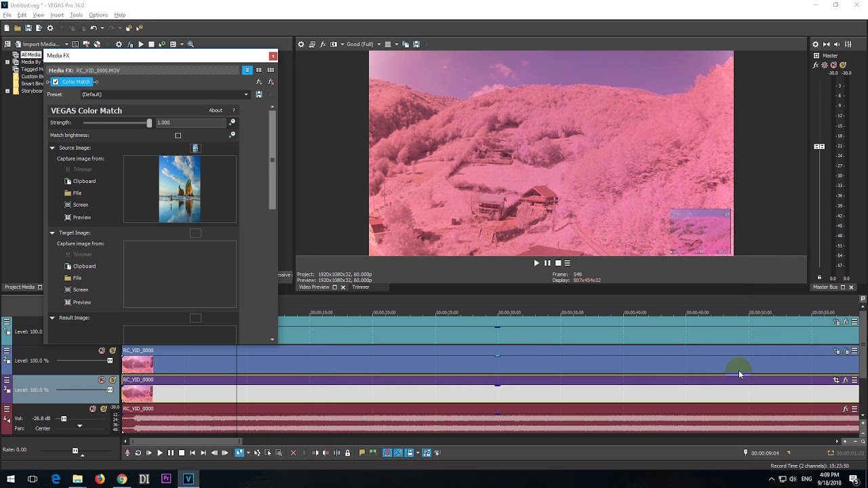Click Video Output FX icon in preview toolbar

pos(323,45)
